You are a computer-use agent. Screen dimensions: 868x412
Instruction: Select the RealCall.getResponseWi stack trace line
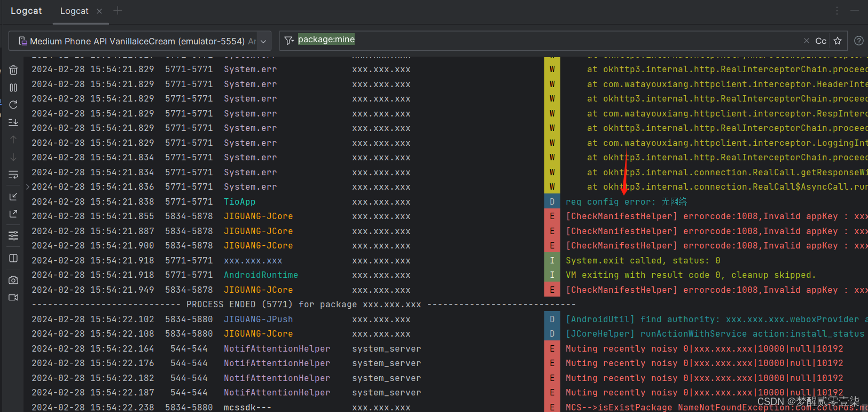pyautogui.click(x=727, y=172)
